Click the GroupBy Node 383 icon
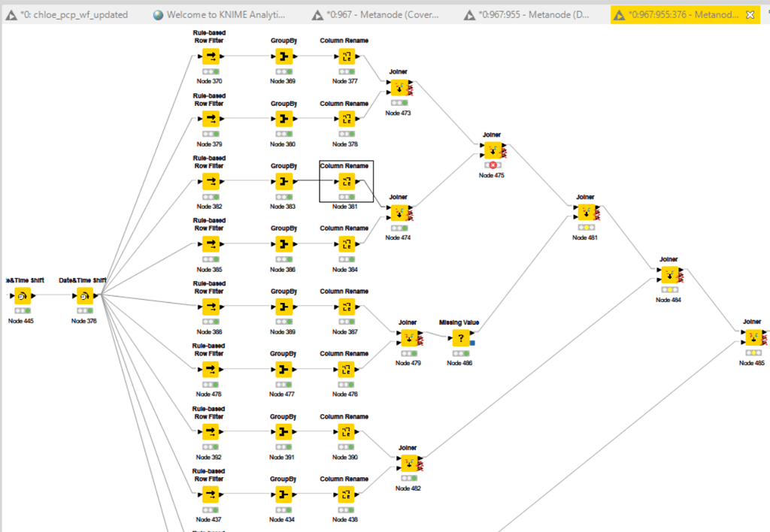This screenshot has width=770, height=532. point(283,181)
